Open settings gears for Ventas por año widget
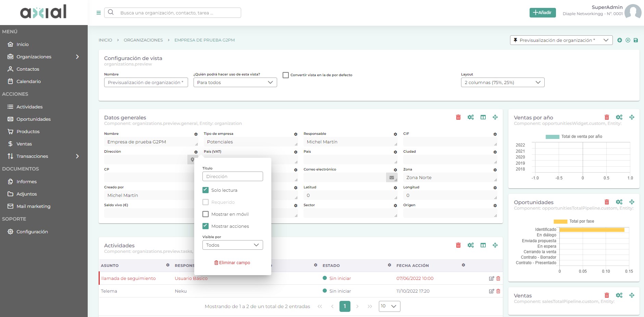Image resolution: width=644 pixels, height=317 pixels. coord(619,117)
